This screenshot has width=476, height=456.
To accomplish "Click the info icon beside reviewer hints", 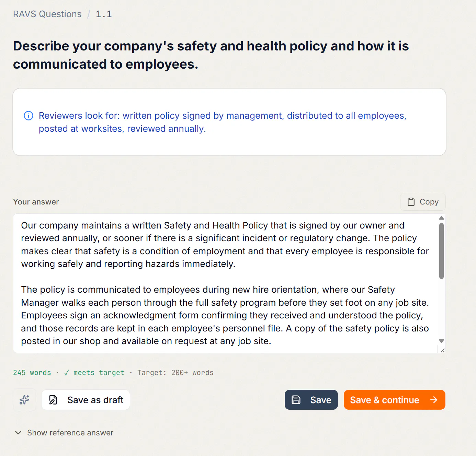I will [x=29, y=116].
